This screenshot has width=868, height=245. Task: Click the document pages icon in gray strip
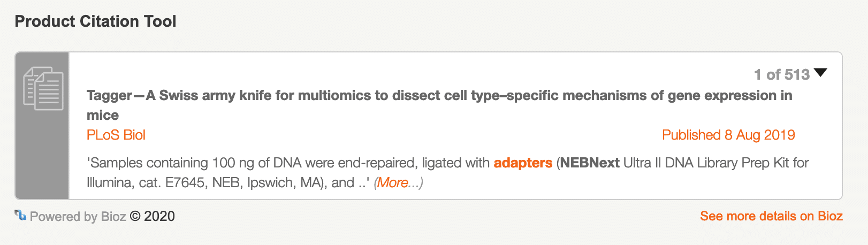(43, 89)
